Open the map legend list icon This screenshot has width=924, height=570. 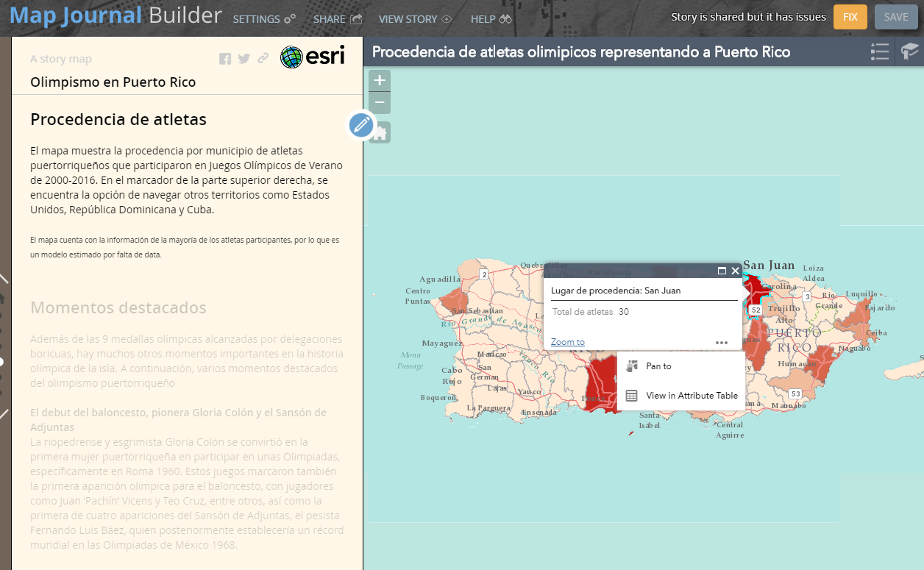pyautogui.click(x=879, y=51)
